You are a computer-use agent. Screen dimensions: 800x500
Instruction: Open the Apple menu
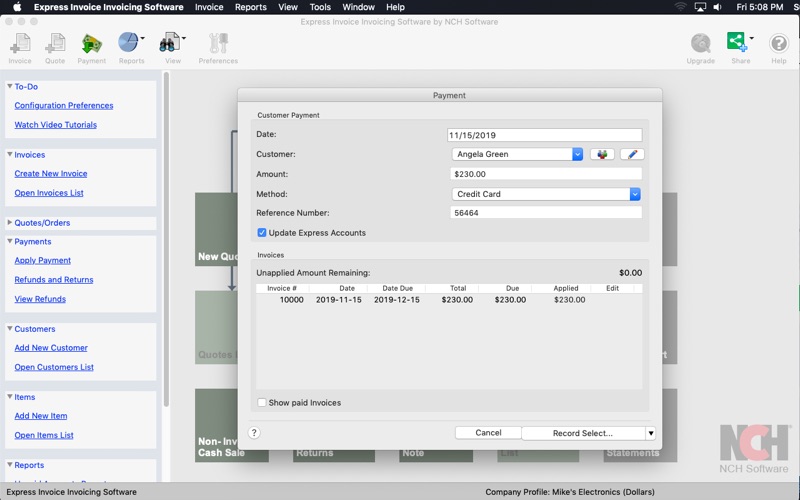(x=17, y=7)
